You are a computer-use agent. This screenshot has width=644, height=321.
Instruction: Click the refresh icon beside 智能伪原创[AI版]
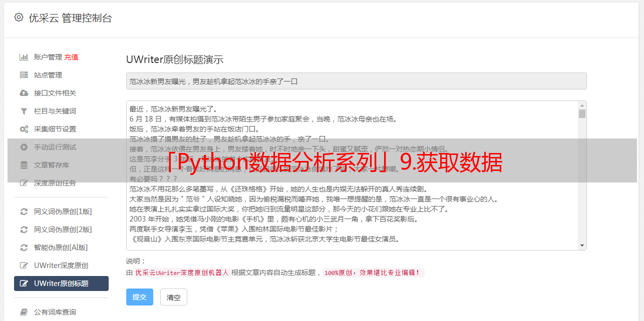[x=24, y=247]
